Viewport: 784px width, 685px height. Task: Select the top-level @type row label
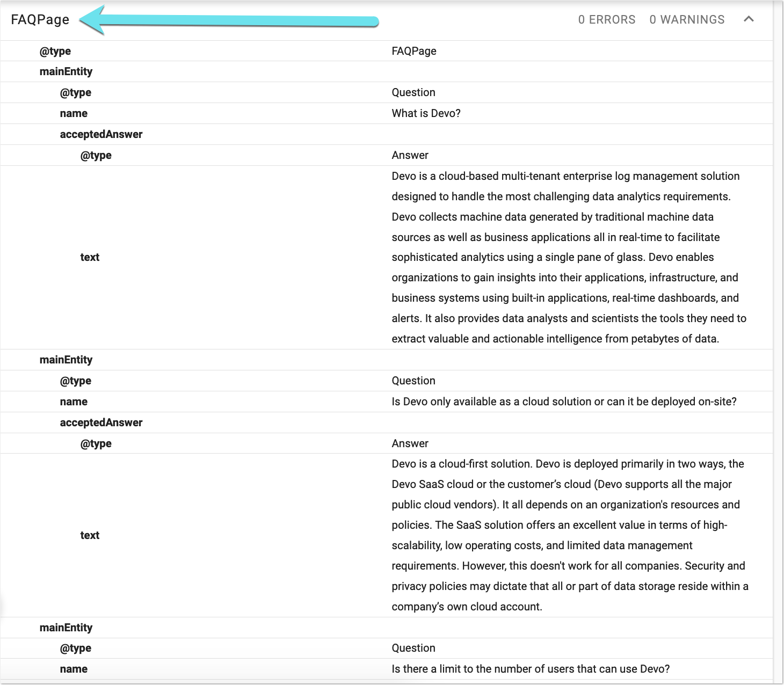(x=55, y=51)
